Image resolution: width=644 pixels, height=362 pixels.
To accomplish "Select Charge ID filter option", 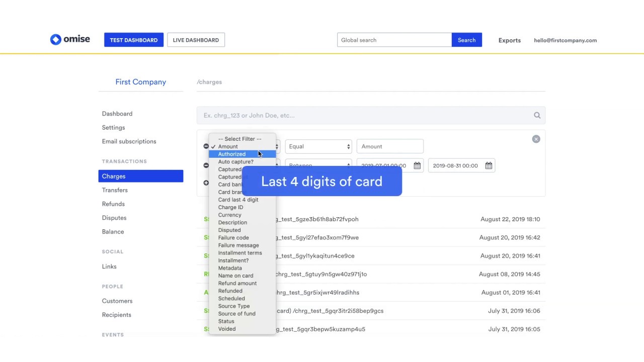I will [x=243, y=207].
